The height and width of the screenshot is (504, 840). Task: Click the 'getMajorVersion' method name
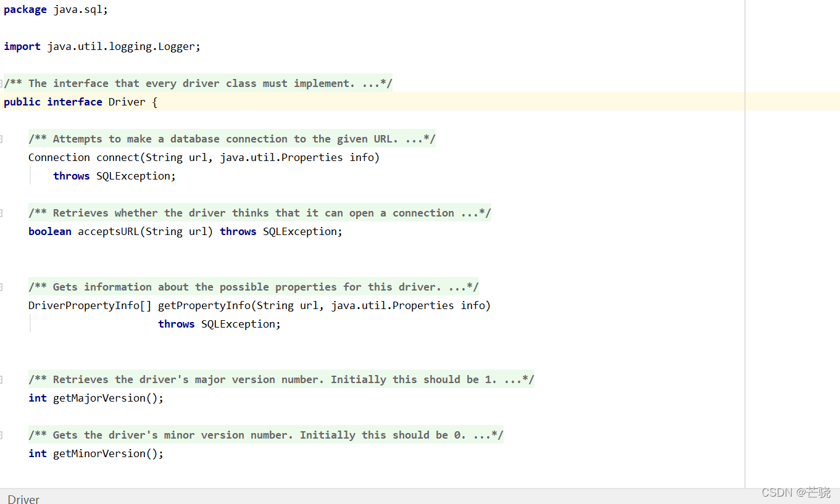[99, 398]
